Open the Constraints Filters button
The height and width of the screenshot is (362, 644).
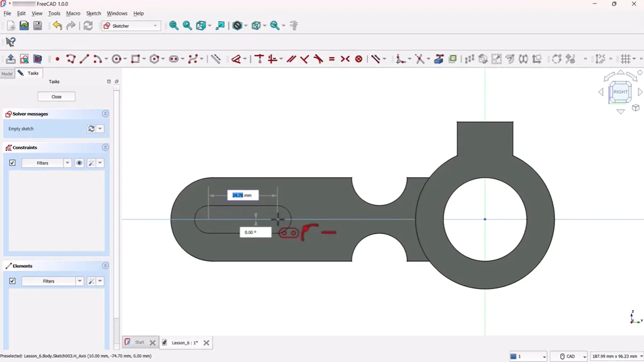tap(42, 163)
